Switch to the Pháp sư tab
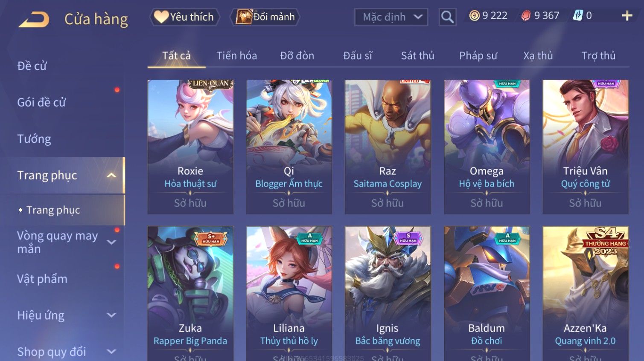 pyautogui.click(x=478, y=55)
